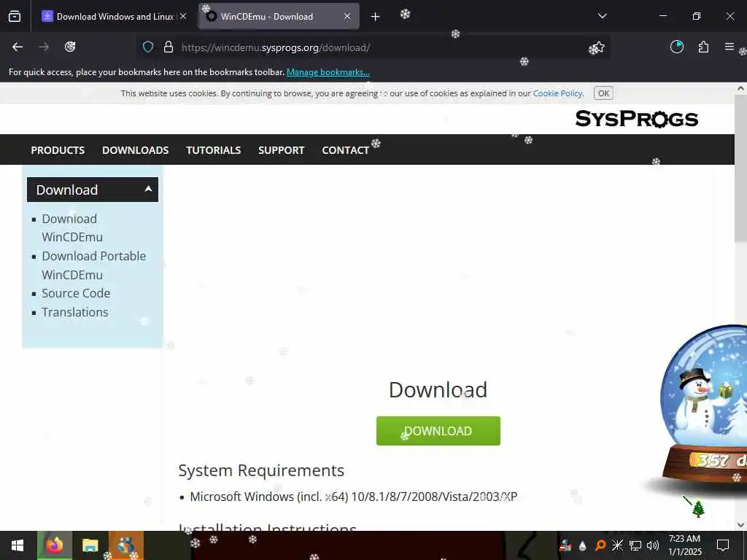This screenshot has width=747, height=560.
Task: Click the scrollbar up arrow
Action: click(x=740, y=88)
